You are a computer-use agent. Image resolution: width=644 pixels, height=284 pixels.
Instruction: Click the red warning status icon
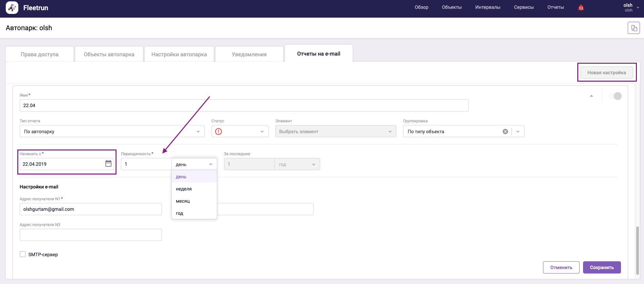tap(219, 131)
